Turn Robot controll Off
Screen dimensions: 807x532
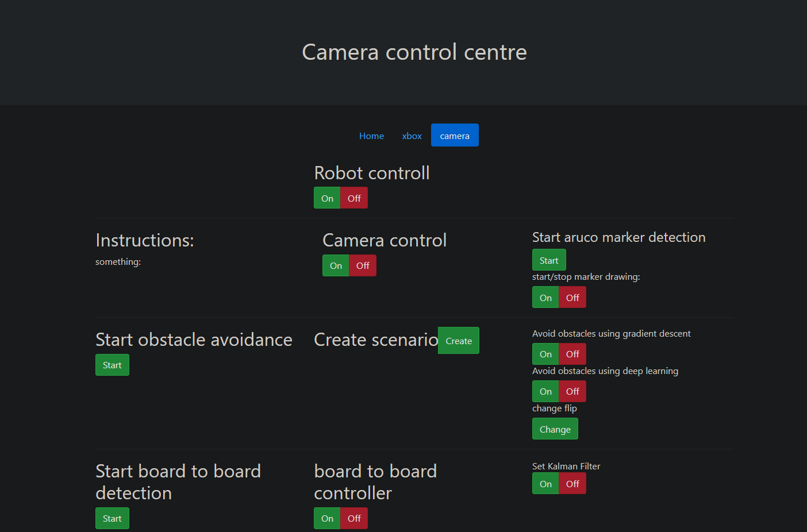click(354, 198)
